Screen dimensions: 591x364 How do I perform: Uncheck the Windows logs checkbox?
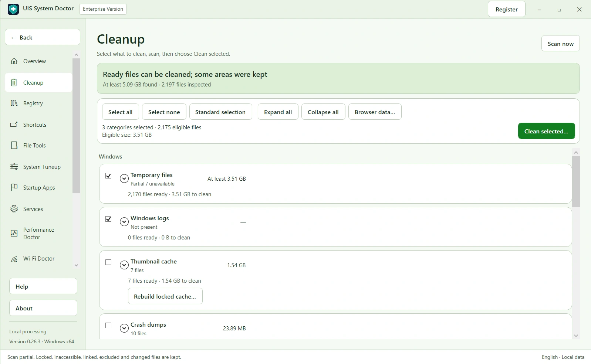click(108, 219)
